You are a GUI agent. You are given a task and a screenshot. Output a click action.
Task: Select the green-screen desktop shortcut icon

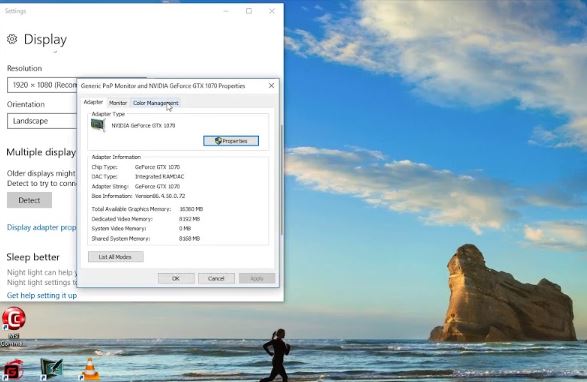(x=52, y=369)
